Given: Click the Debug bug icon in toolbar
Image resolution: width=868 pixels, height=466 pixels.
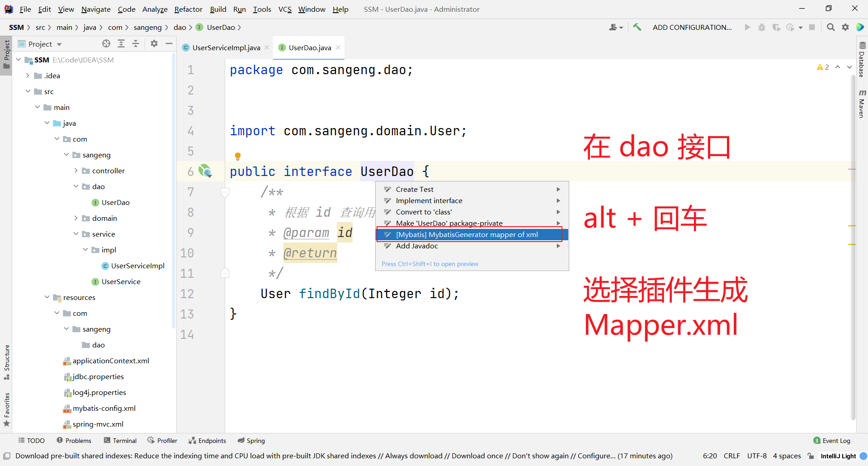Looking at the screenshot, I should coord(762,27).
